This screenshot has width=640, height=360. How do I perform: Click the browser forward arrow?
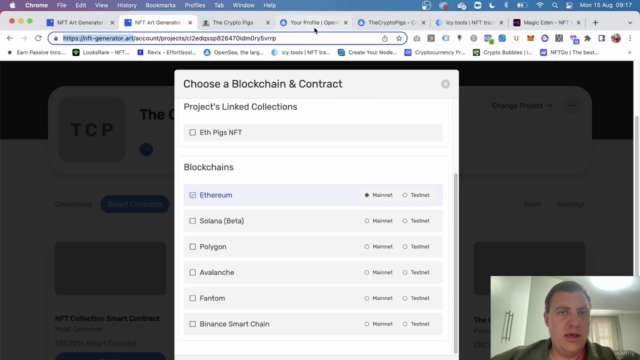(x=24, y=38)
